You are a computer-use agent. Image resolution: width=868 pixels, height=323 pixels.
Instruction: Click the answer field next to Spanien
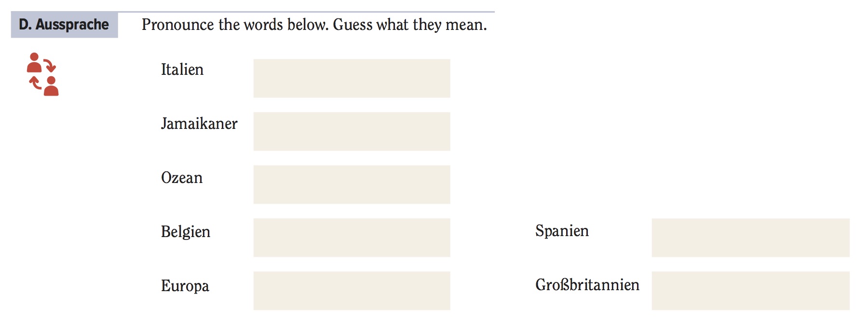[x=750, y=238]
